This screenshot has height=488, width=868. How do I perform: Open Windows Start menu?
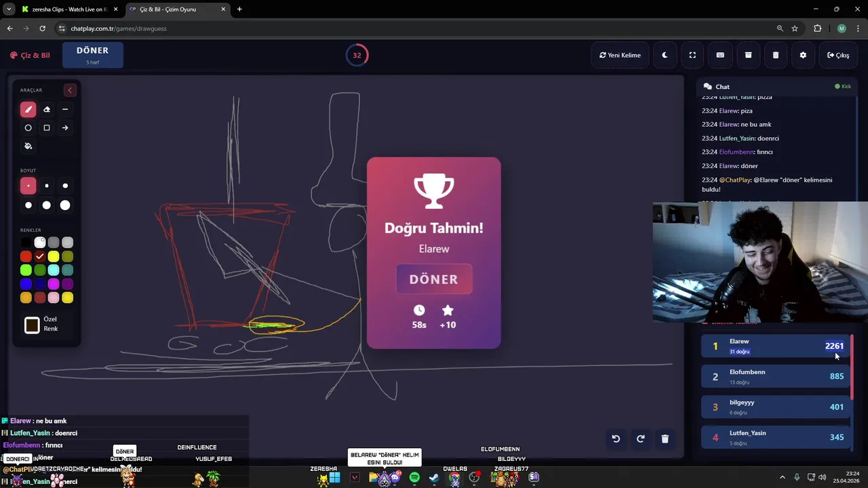click(335, 478)
